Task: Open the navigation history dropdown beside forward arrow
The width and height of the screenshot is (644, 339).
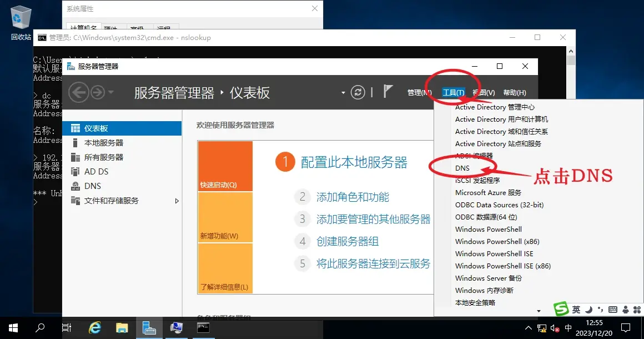Action: (111, 92)
